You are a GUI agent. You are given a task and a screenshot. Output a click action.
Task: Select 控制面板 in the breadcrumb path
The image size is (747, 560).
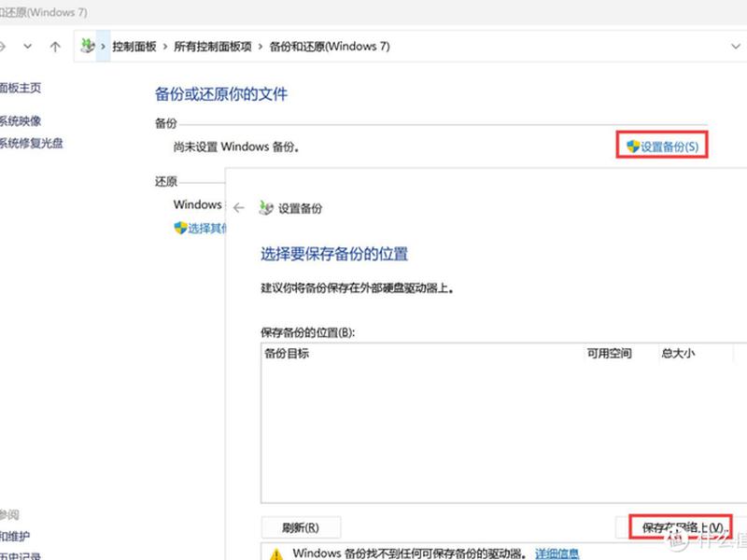[x=134, y=46]
